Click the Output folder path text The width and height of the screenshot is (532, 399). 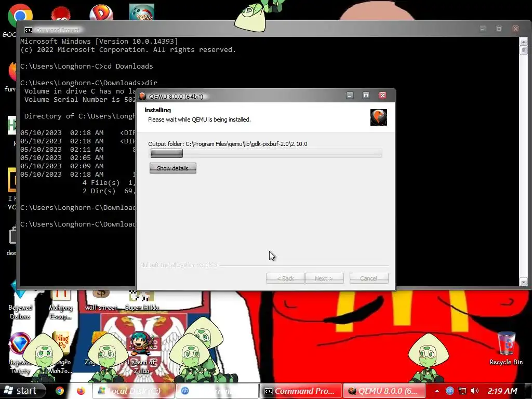pos(228,144)
